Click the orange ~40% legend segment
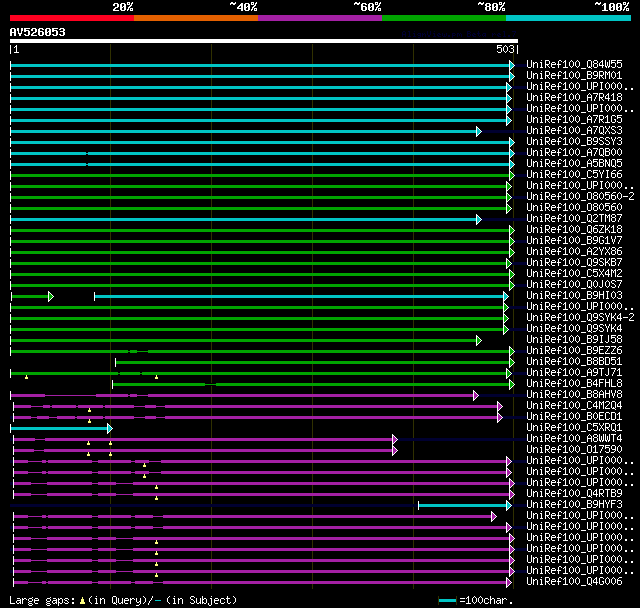 (196, 18)
